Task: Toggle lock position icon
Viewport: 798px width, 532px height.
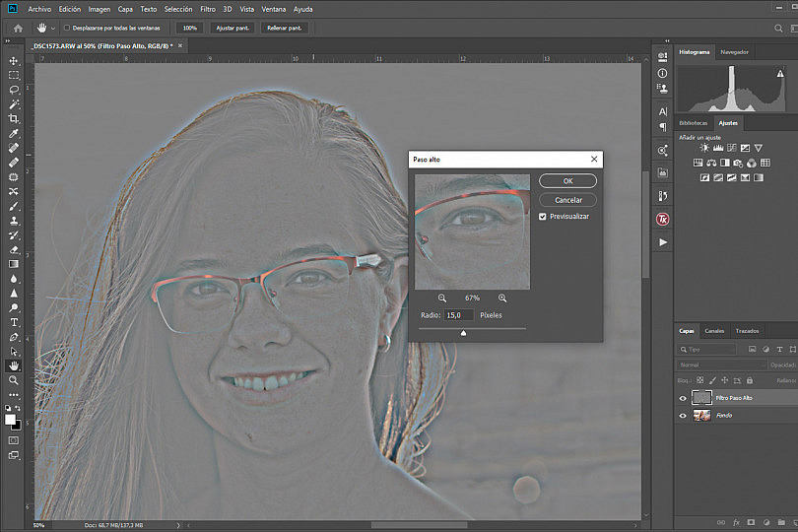Action: coord(725,380)
